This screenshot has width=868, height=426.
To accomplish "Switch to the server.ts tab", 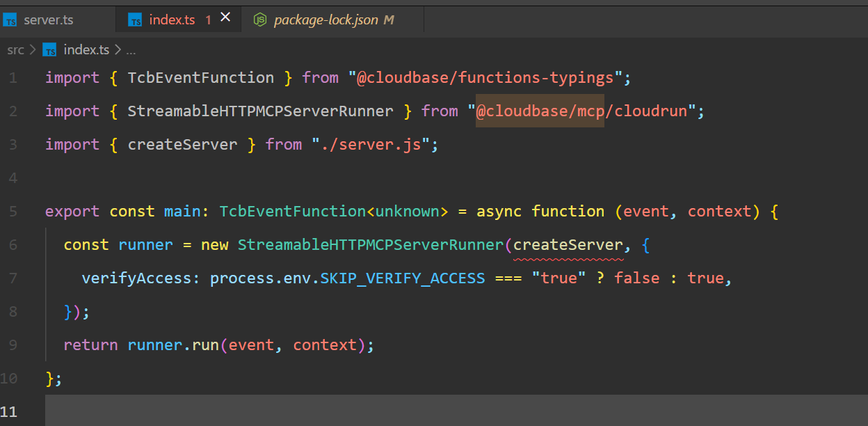I will [48, 20].
